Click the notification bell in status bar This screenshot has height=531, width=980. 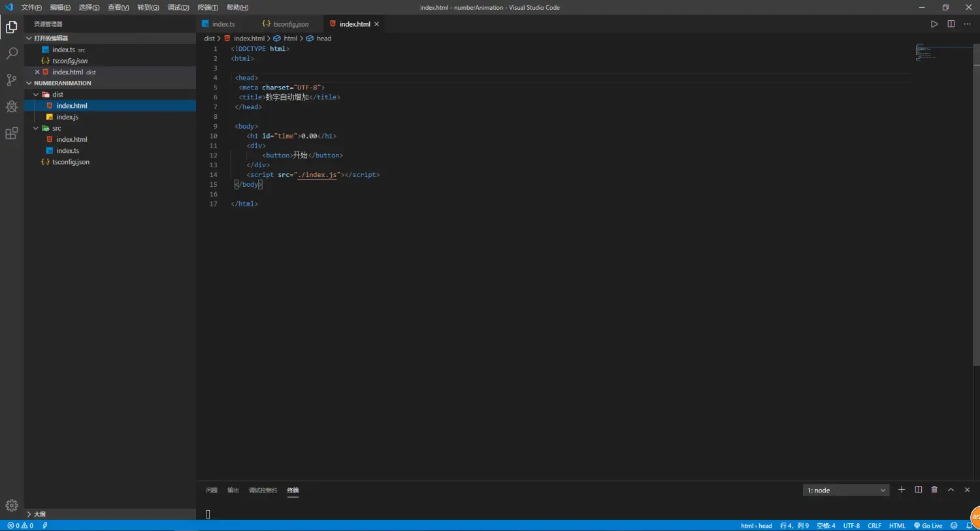[969, 526]
